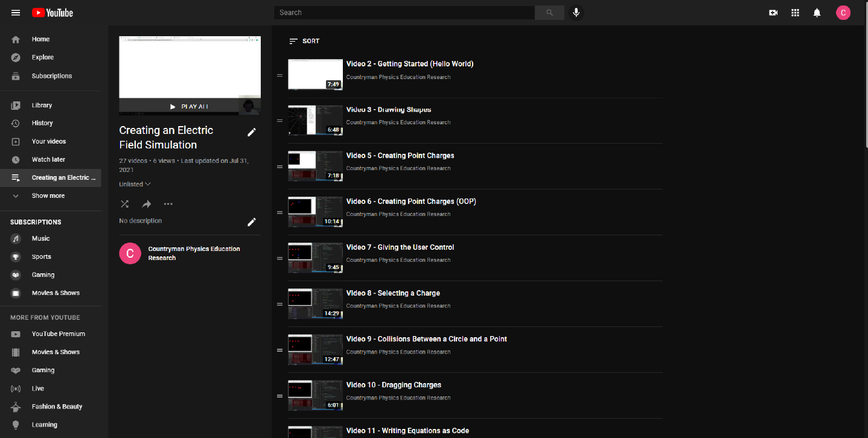The image size is (868, 438).
Task: Open the YouTube apps grid icon
Action: (x=795, y=12)
